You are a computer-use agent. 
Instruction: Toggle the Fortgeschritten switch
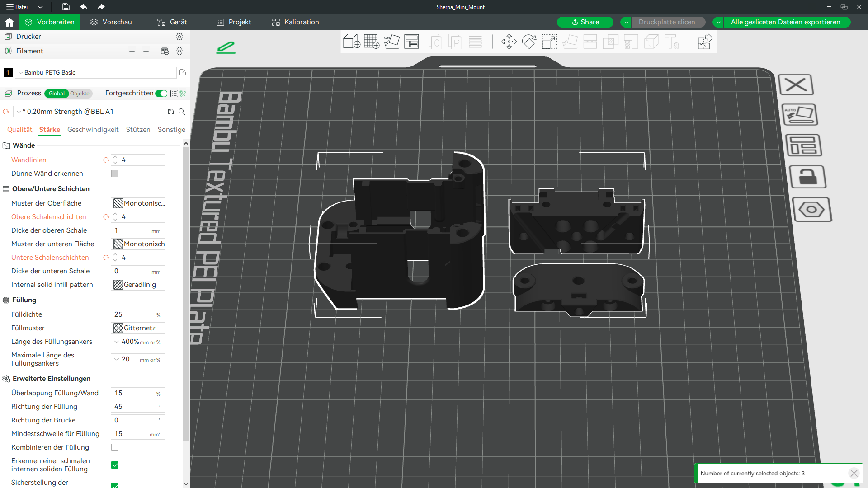(x=161, y=94)
